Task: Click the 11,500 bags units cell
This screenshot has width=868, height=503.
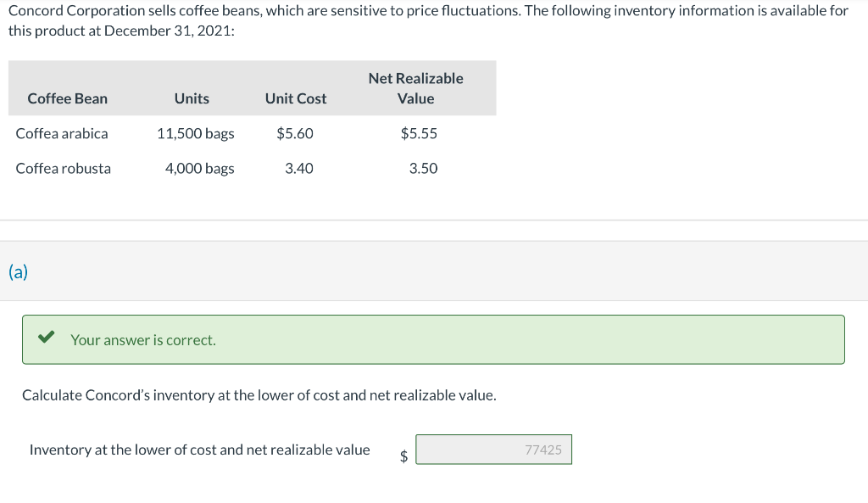Action: click(196, 133)
